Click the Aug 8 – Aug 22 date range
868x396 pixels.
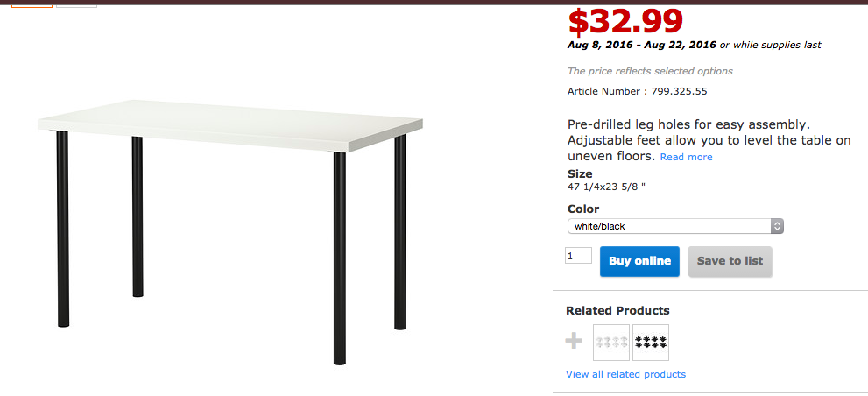(641, 45)
